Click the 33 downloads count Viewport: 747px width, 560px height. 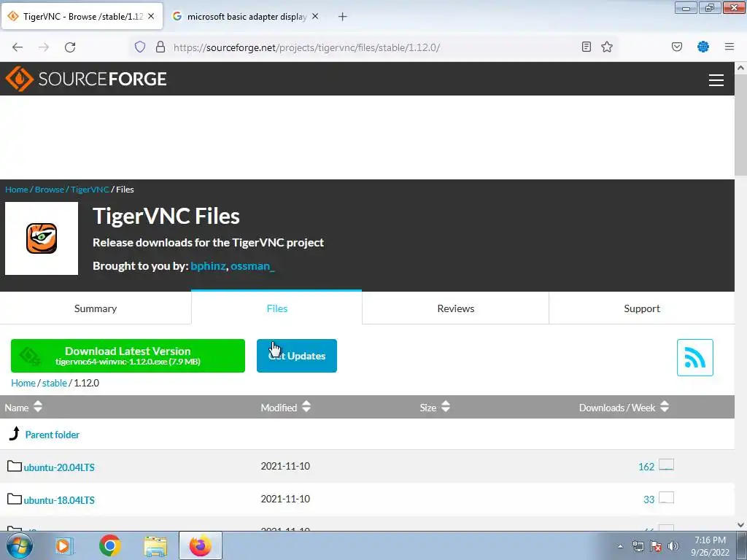(x=649, y=499)
